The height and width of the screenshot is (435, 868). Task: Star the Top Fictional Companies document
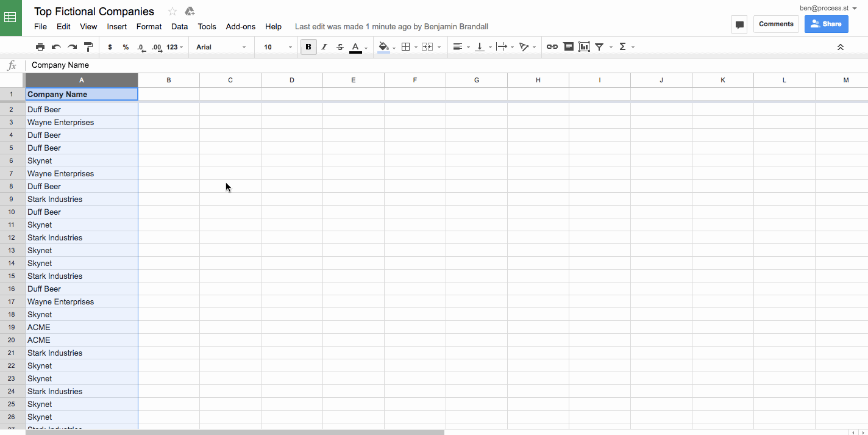click(173, 12)
